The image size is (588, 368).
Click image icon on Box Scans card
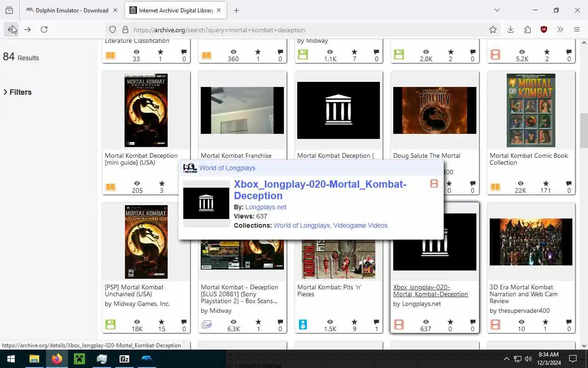click(x=207, y=325)
